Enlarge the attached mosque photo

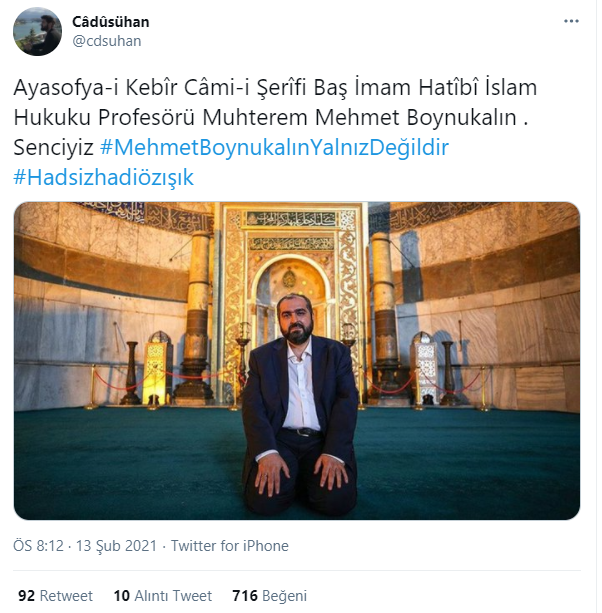(299, 363)
